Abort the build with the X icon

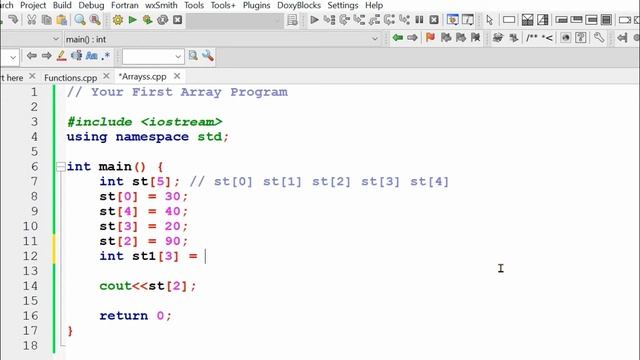178,20
